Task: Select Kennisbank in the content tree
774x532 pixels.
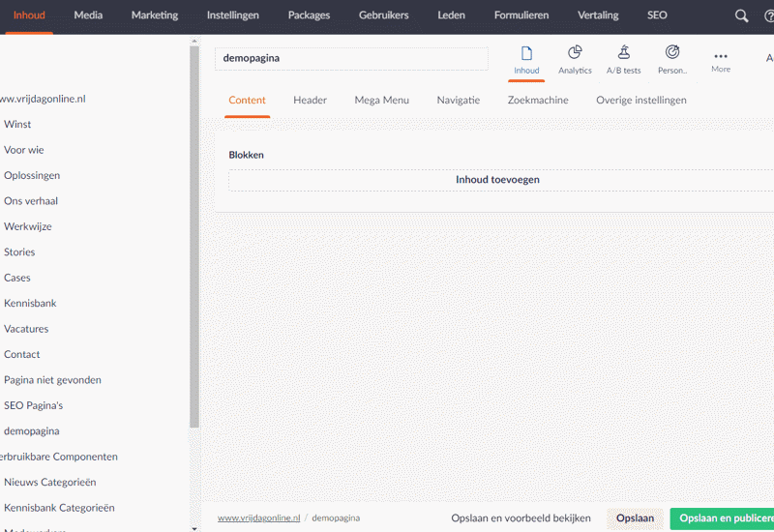Action: pyautogui.click(x=30, y=303)
